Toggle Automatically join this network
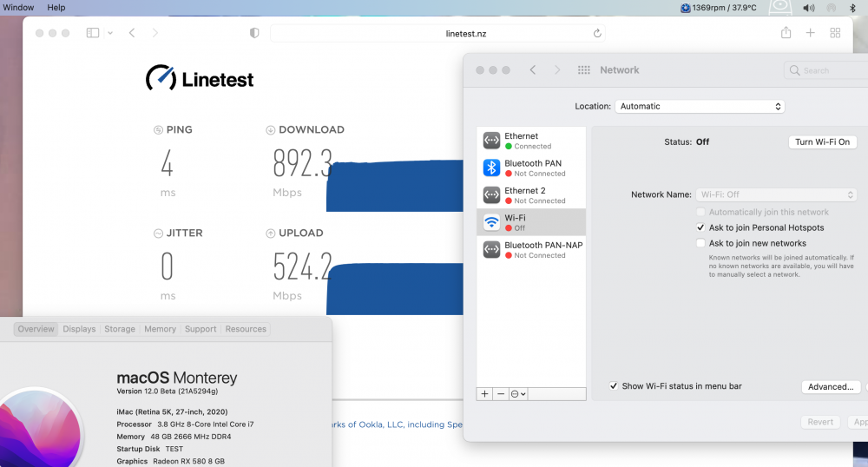This screenshot has height=467, width=868. coord(700,212)
